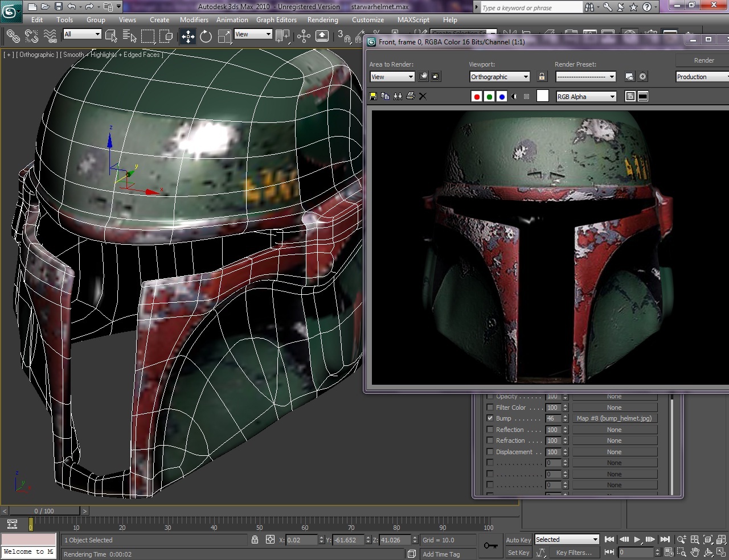This screenshot has width=729, height=560.
Task: Clear the render frame with X icon
Action: 423,96
